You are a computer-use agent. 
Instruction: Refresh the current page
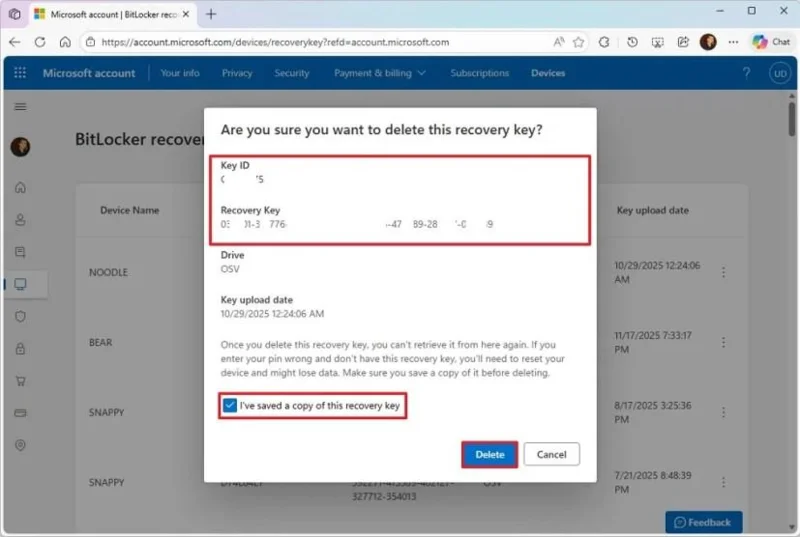pos(40,42)
